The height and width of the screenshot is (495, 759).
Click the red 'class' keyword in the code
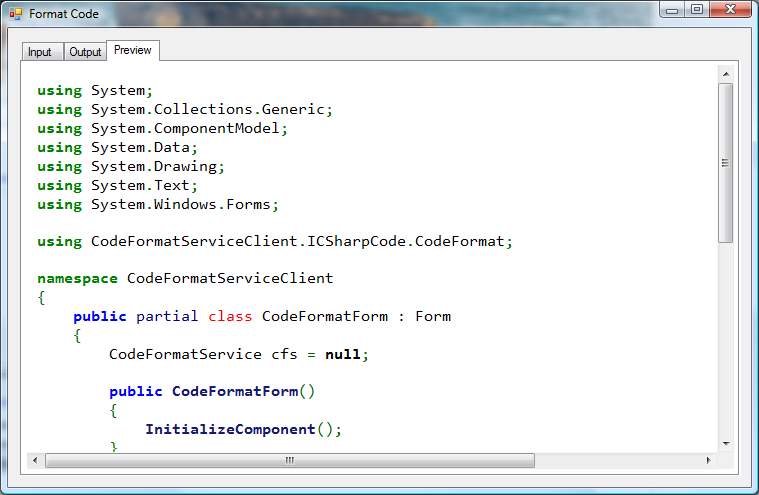pyautogui.click(x=230, y=316)
